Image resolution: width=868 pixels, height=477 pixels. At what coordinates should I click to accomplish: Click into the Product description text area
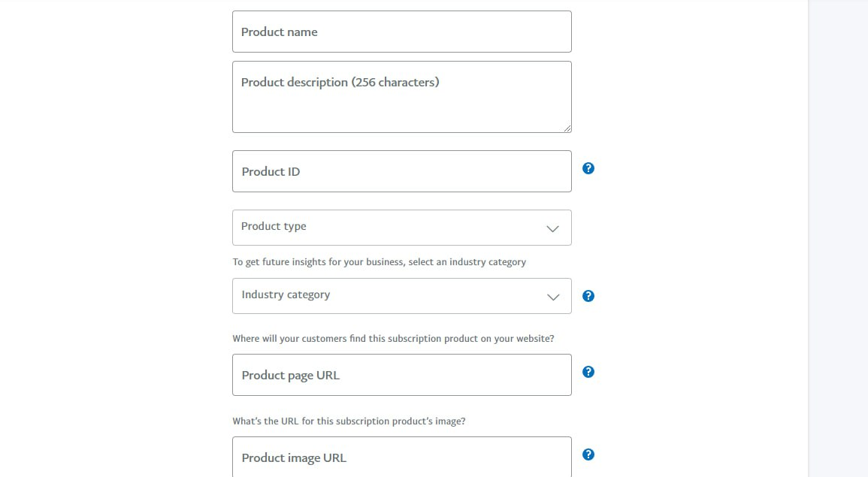401,105
